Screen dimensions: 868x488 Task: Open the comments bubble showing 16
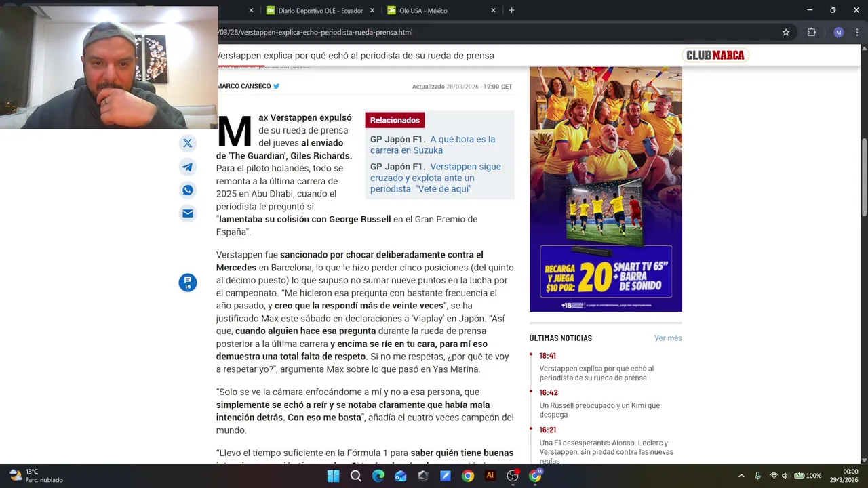[x=188, y=283]
